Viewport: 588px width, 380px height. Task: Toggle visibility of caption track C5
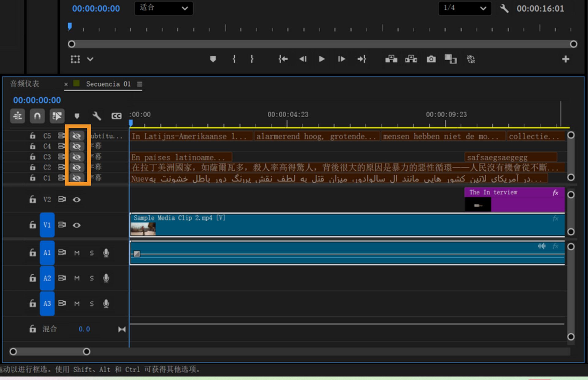point(77,136)
